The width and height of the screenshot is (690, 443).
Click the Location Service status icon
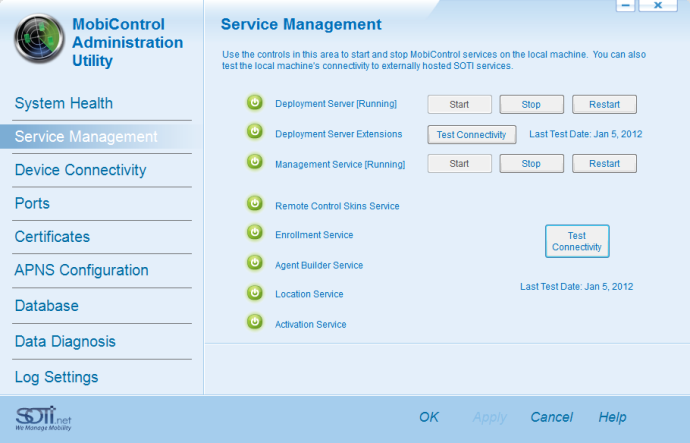[254, 293]
